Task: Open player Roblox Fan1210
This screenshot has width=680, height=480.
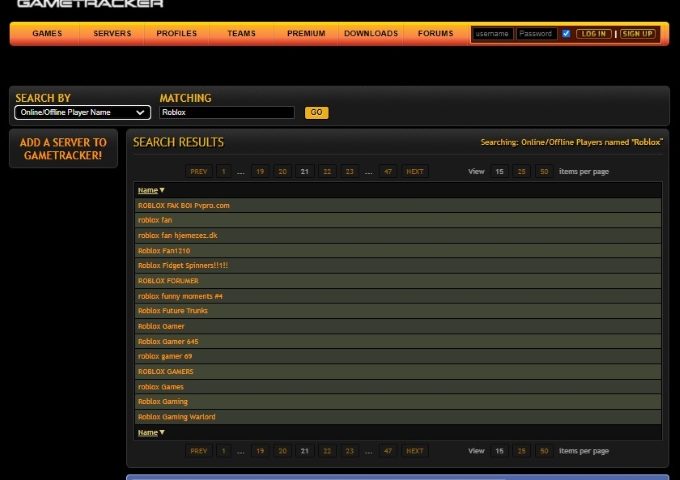Action: click(164, 251)
